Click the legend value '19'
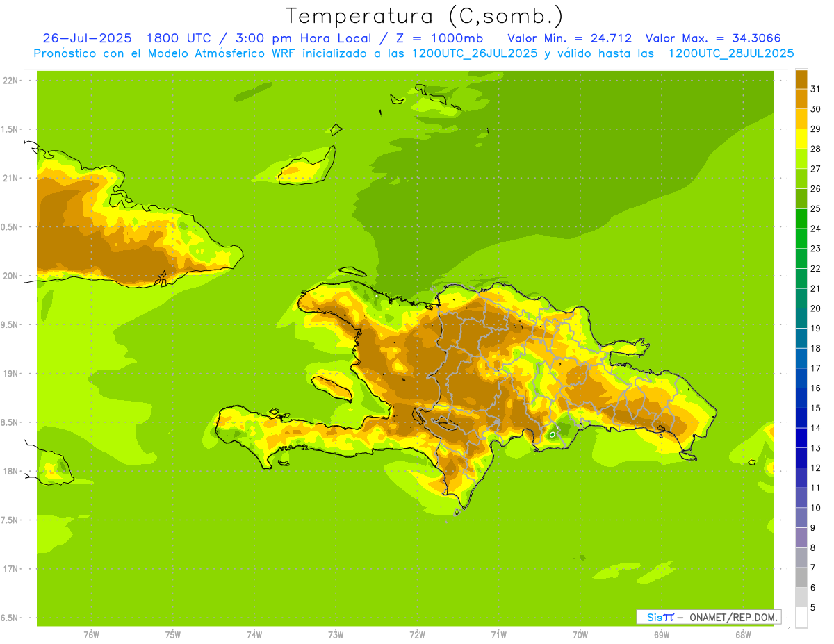The width and height of the screenshot is (834, 644). click(x=816, y=328)
